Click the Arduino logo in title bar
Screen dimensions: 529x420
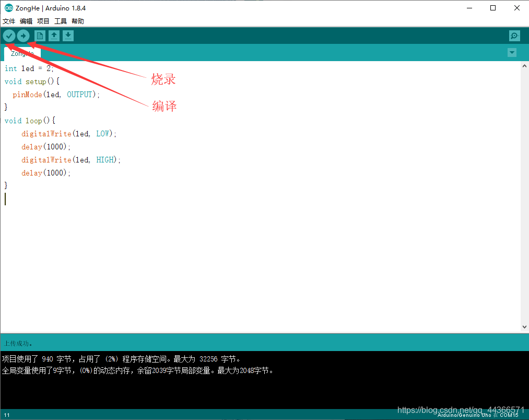9,8
